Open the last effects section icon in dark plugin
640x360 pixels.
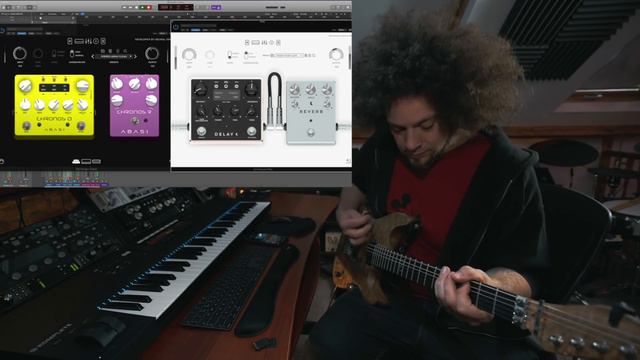click(x=103, y=41)
